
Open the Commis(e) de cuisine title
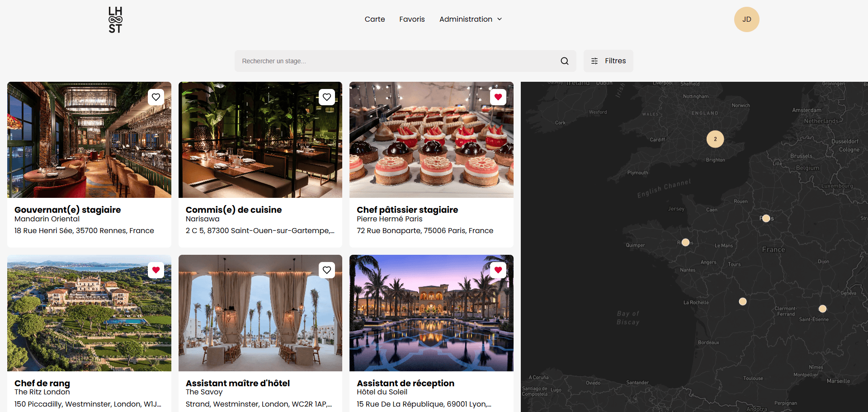coord(234,210)
